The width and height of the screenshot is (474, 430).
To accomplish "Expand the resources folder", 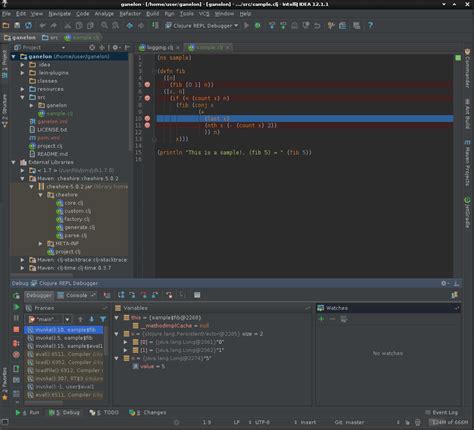I will tap(22, 89).
